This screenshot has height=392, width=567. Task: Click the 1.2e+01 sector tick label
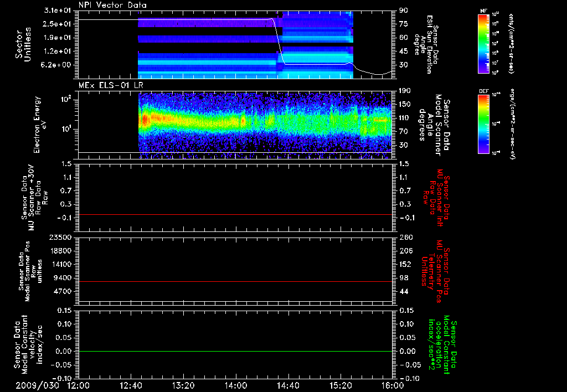56,51
